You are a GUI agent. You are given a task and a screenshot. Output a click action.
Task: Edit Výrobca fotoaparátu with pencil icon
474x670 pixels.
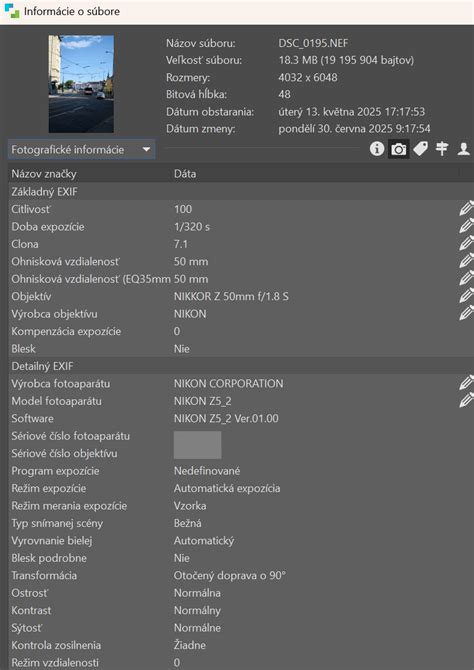pyautogui.click(x=466, y=383)
